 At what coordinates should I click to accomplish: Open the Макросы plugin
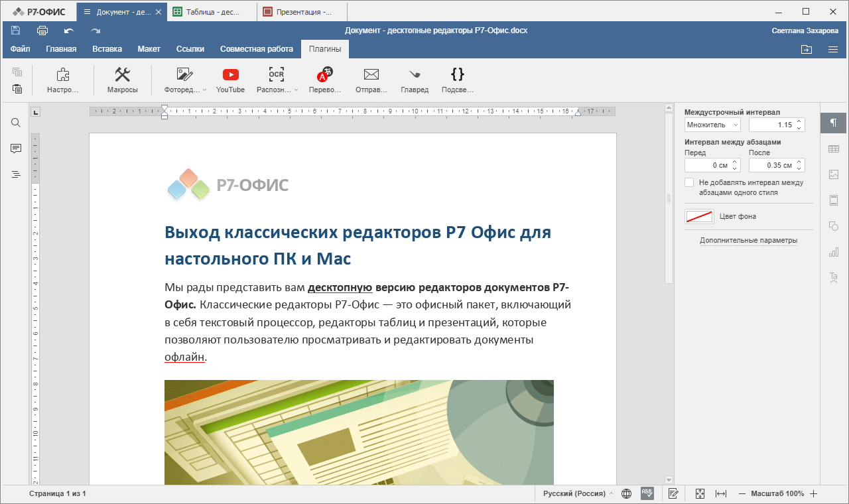(123, 81)
